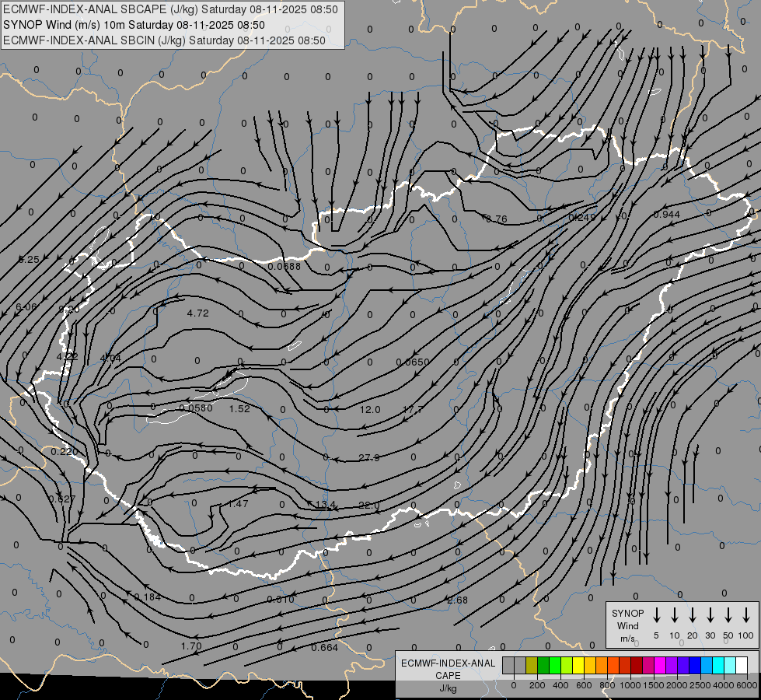Click the 200 tick label on CAPE scale

[537, 685]
